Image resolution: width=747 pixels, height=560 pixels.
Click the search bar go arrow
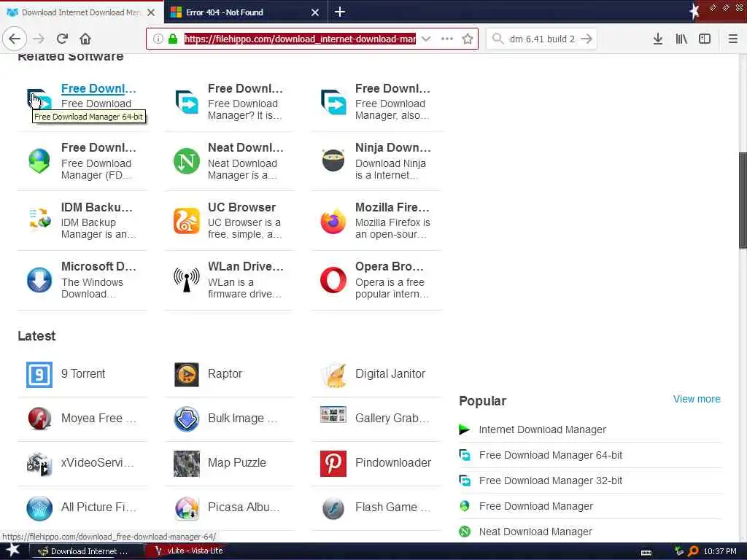pyautogui.click(x=587, y=39)
